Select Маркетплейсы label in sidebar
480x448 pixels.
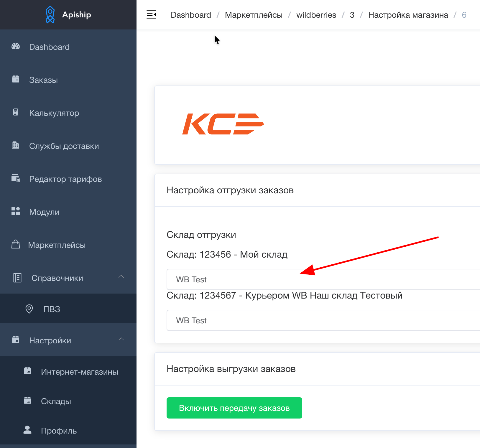tap(57, 245)
